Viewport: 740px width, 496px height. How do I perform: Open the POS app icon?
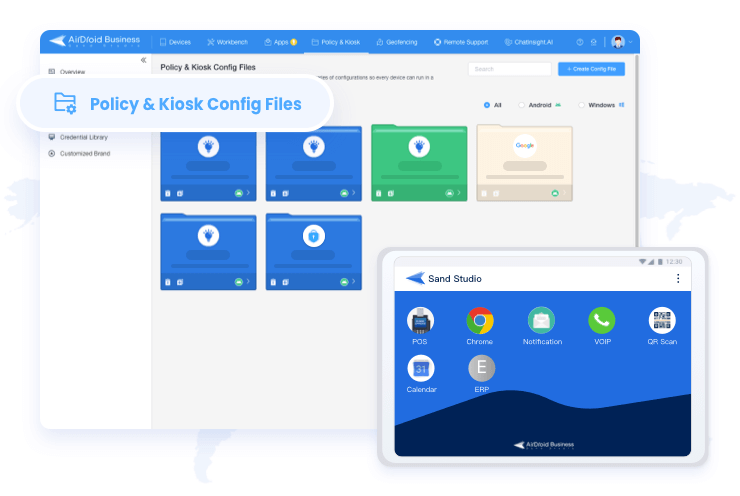pyautogui.click(x=420, y=321)
